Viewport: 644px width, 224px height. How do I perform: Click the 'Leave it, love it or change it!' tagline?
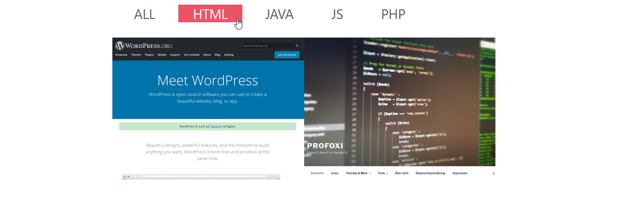tap(327, 152)
